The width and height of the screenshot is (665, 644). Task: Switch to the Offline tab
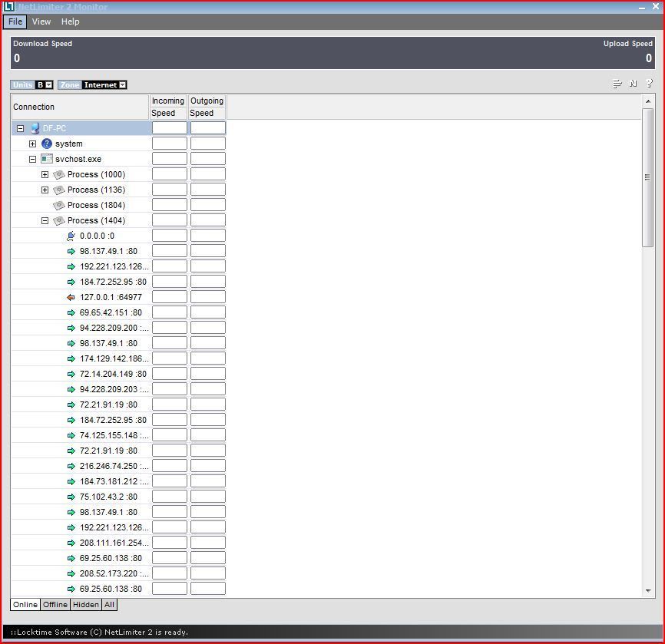pyautogui.click(x=55, y=604)
